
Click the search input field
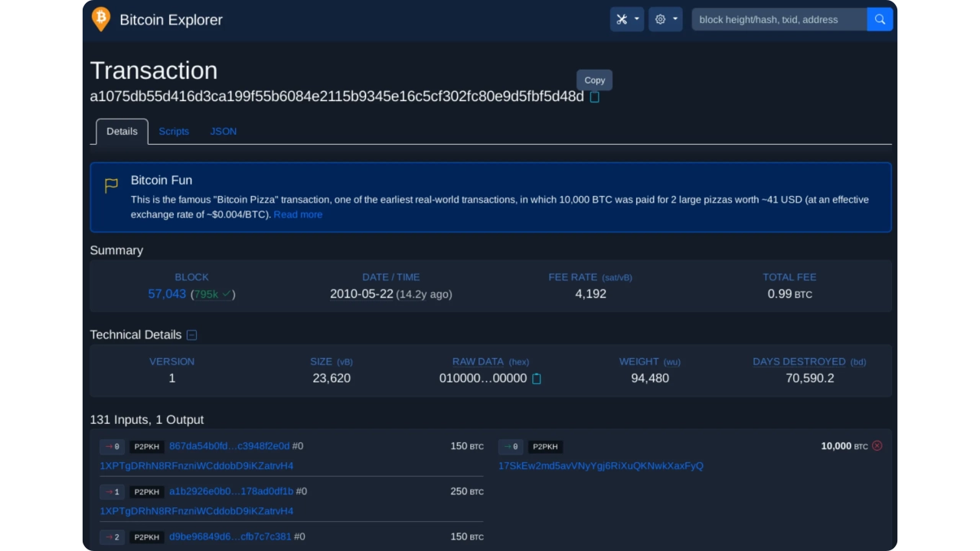coord(779,20)
